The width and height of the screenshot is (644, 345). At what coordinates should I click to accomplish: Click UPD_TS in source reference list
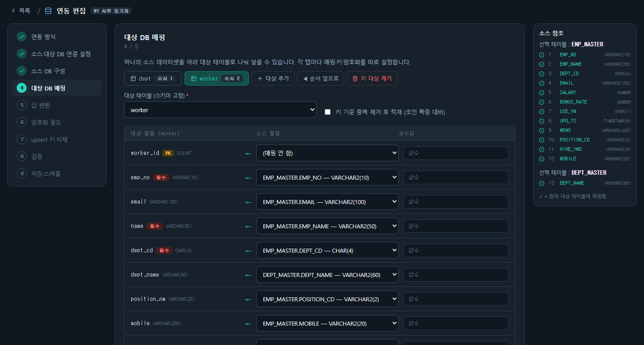click(x=568, y=121)
